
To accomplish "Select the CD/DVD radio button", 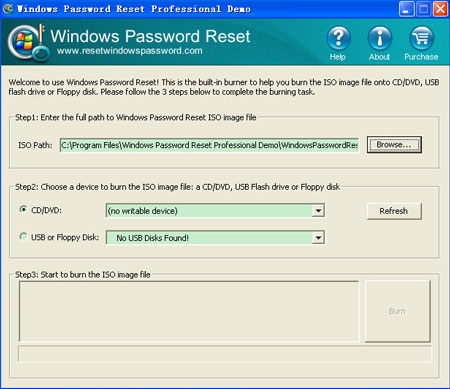I will (x=23, y=209).
